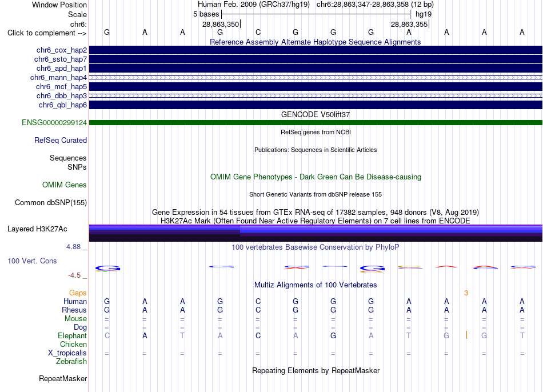Open 'RefSeq genes from NCBI' title
543x392 pixels.
click(316, 132)
